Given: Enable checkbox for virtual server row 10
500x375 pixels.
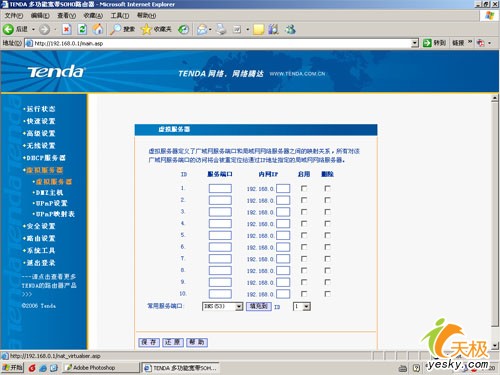Looking at the screenshot, I should [304, 294].
